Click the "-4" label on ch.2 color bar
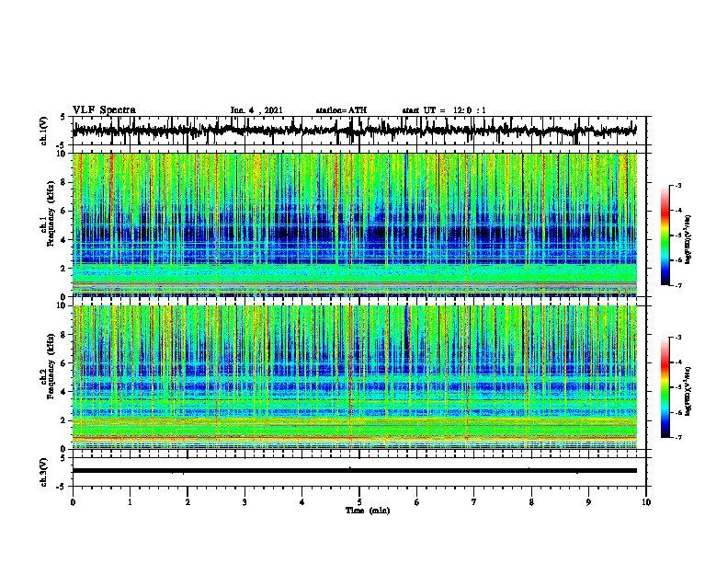This screenshot has width=728, height=563. pos(677,362)
